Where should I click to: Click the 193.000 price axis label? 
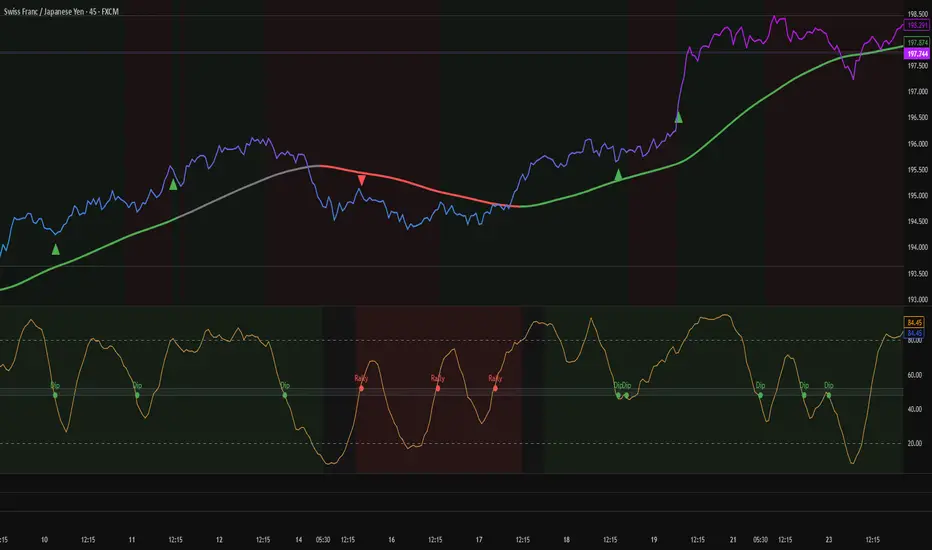(917, 300)
